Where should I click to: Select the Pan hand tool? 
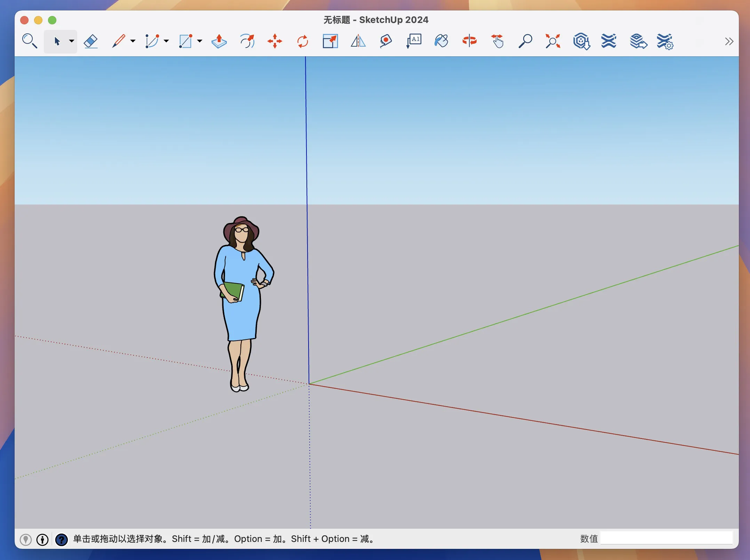497,41
